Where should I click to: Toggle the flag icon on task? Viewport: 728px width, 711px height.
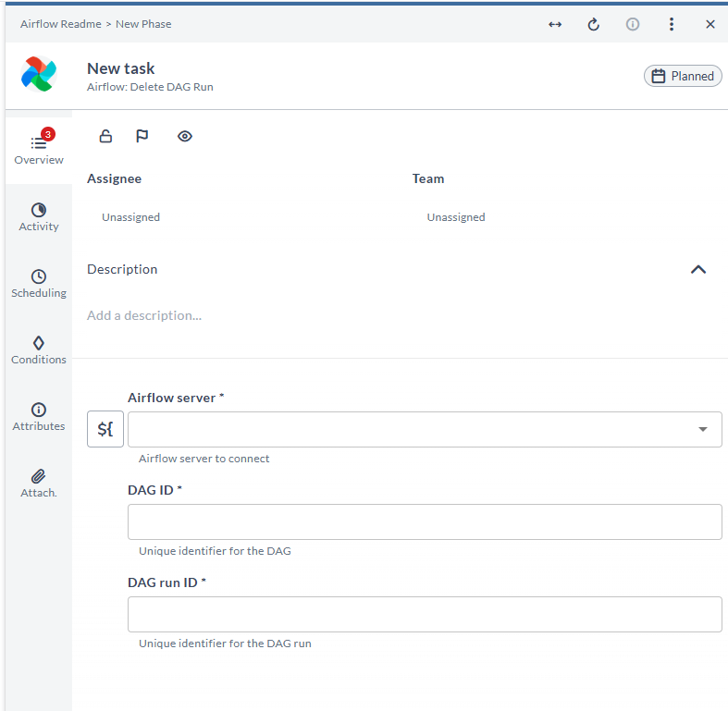click(142, 137)
